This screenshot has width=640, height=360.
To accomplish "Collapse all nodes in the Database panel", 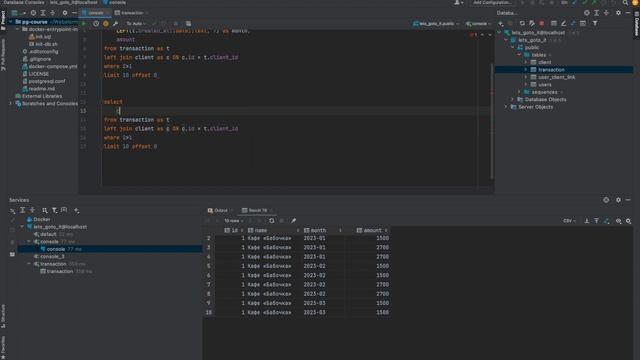I will (x=606, y=13).
